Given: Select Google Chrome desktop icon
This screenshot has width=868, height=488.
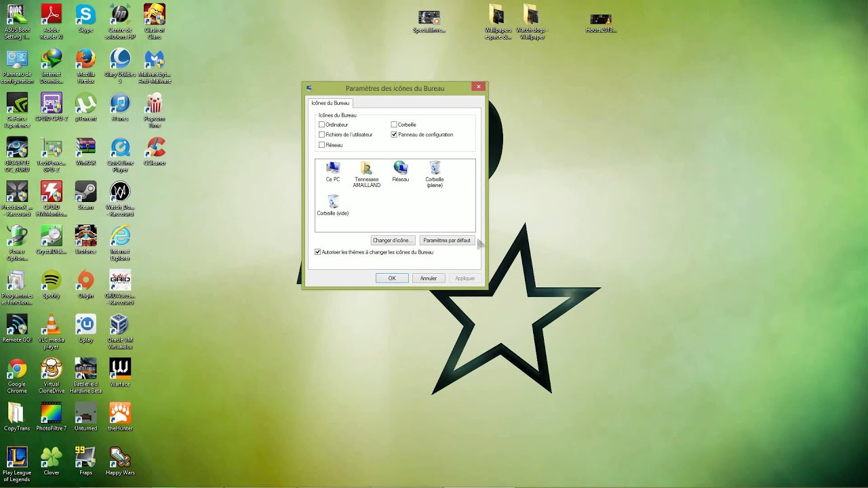Looking at the screenshot, I should pyautogui.click(x=17, y=376).
